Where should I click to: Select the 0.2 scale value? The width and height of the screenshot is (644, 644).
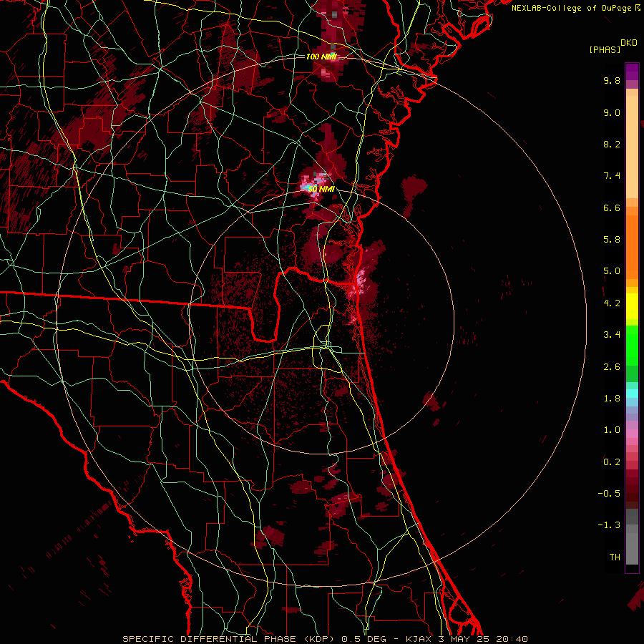click(612, 462)
